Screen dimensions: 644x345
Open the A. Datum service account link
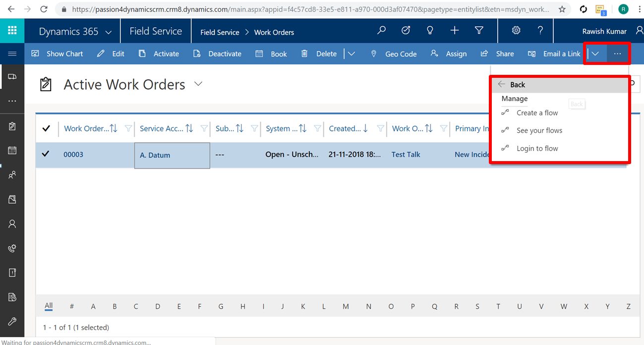click(x=155, y=155)
